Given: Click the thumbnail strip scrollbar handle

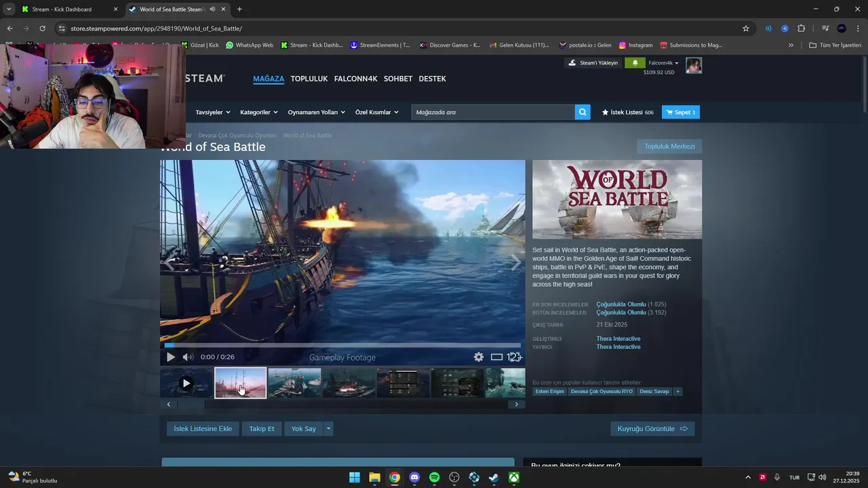Looking at the screenshot, I should click(x=191, y=405).
